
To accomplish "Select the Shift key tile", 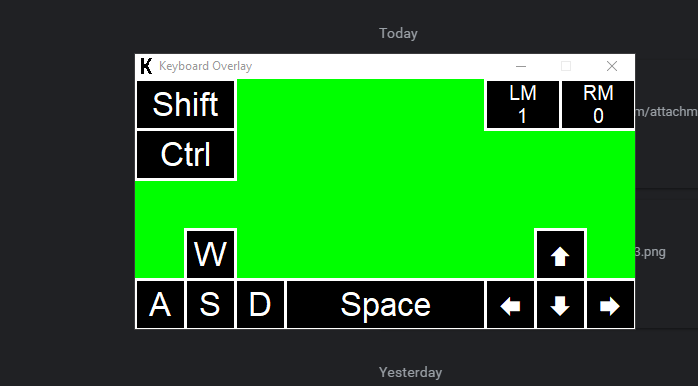I will [x=185, y=105].
